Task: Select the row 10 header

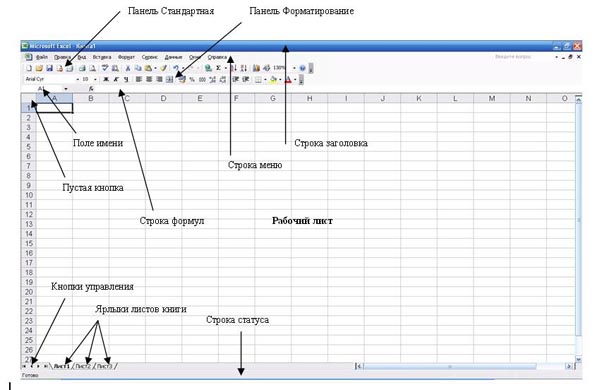Action: point(29,195)
